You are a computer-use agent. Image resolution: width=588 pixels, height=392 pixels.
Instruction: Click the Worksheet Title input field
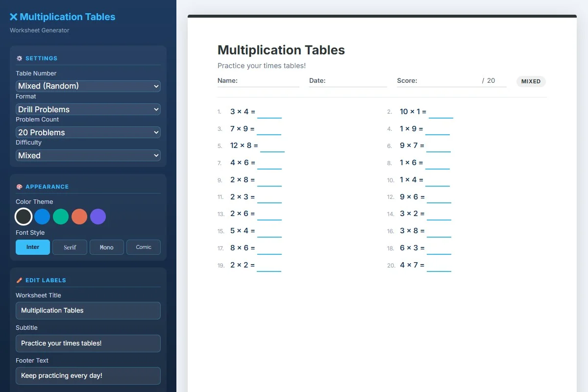click(x=88, y=311)
